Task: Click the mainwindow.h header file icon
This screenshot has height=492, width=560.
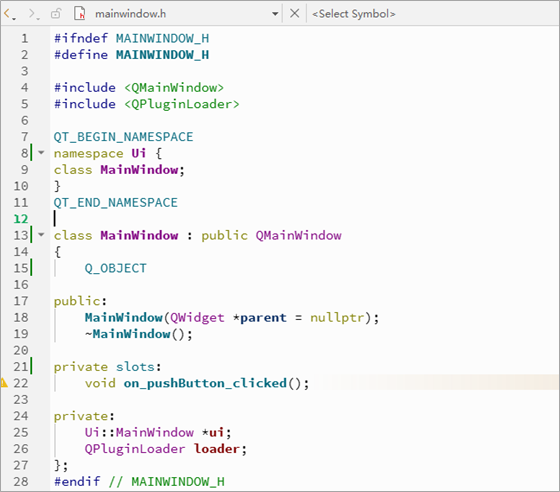Action: [80, 14]
